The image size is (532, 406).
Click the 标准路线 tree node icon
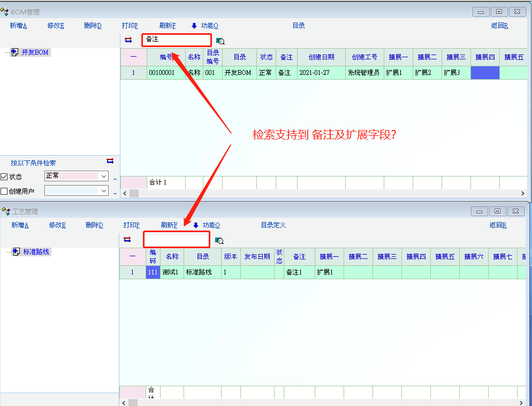click(x=17, y=251)
